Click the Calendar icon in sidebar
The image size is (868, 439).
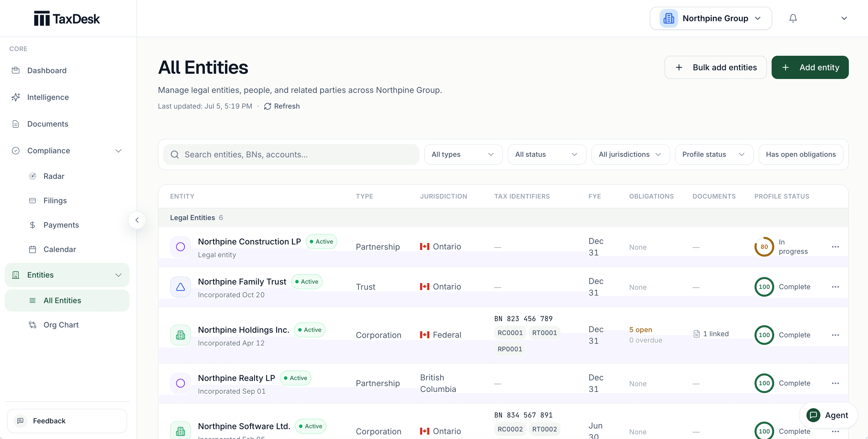coord(32,249)
